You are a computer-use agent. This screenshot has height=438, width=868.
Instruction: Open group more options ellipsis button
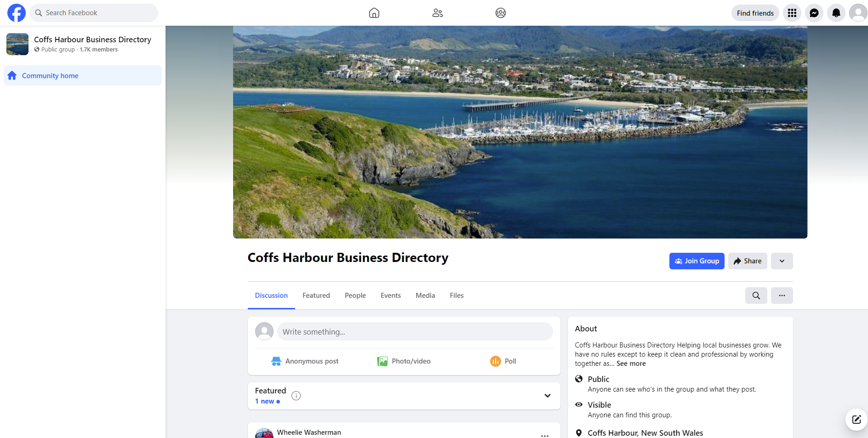tap(782, 296)
